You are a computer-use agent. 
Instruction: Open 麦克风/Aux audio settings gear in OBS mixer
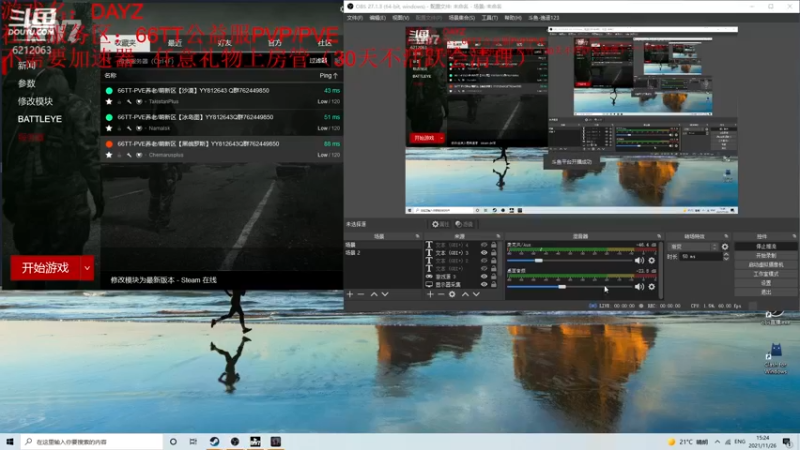coord(652,260)
